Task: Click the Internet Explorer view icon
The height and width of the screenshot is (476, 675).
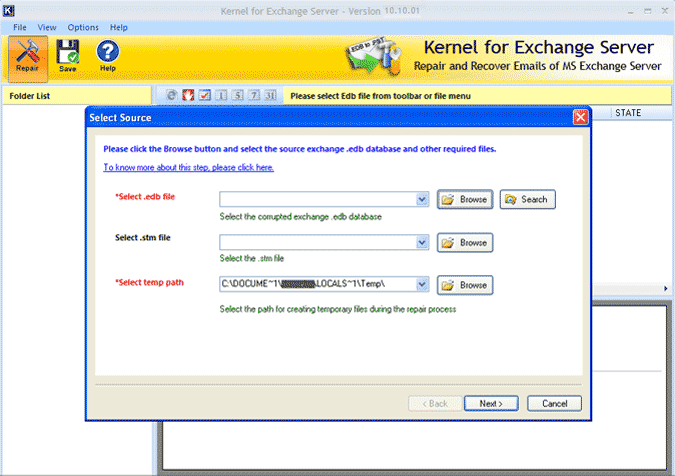Action: [172, 95]
